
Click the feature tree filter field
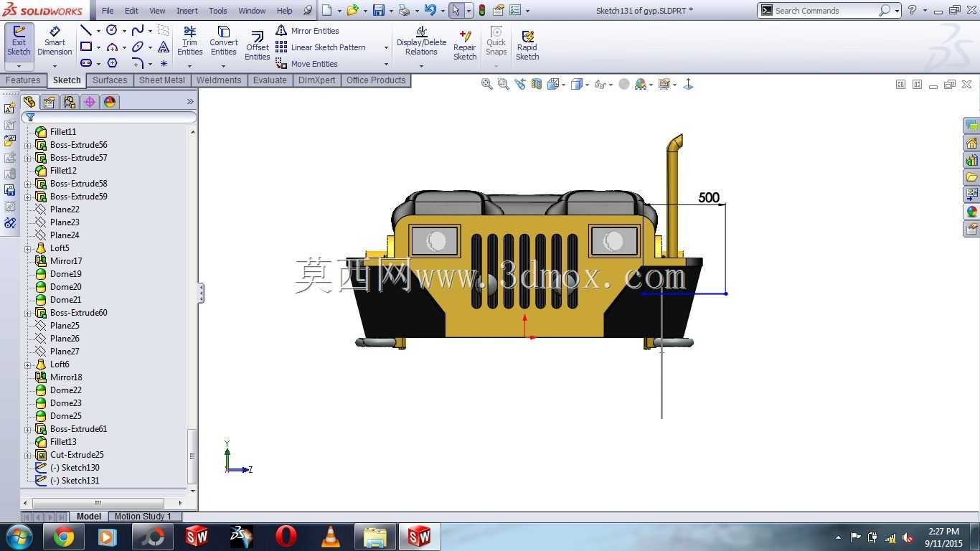pyautogui.click(x=109, y=117)
